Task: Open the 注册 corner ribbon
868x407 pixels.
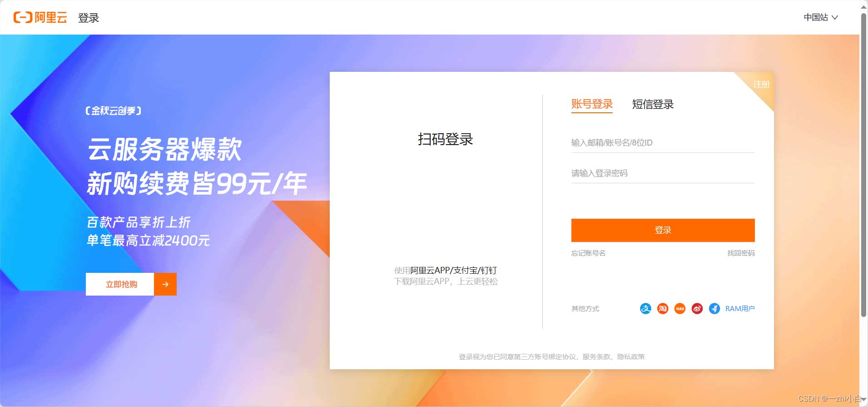Action: [x=761, y=85]
